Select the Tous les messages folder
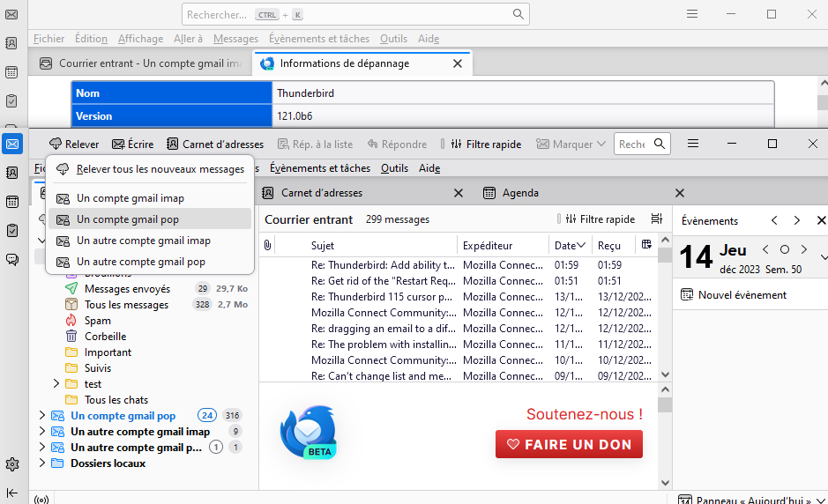This screenshot has height=504, width=828. pos(126,305)
